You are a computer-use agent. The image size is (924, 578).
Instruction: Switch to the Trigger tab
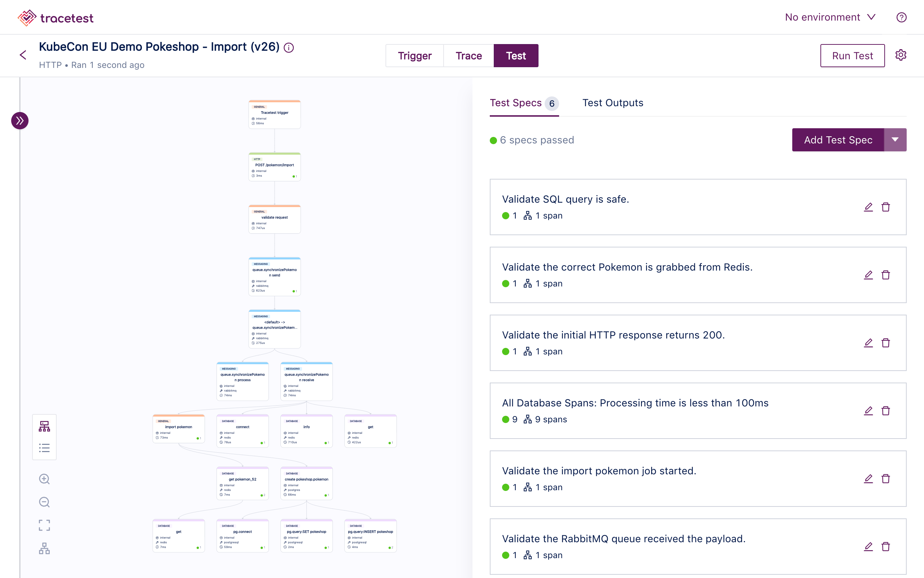point(415,56)
